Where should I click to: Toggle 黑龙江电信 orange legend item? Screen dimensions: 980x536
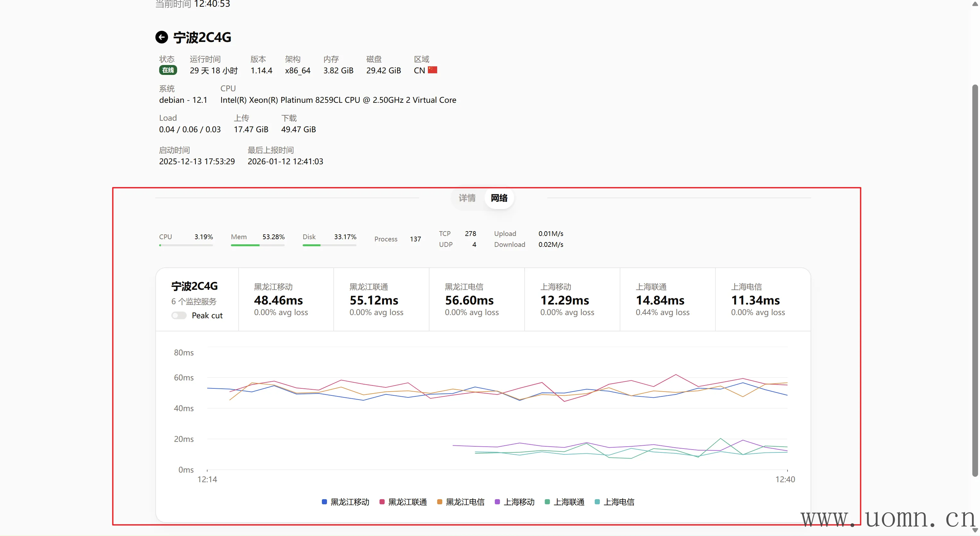point(461,502)
